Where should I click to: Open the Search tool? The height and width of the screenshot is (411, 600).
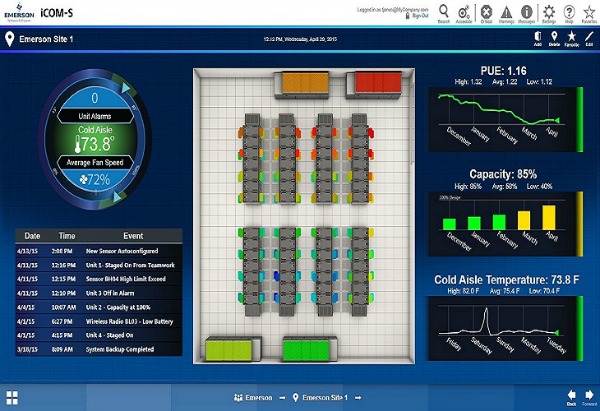[x=443, y=11]
